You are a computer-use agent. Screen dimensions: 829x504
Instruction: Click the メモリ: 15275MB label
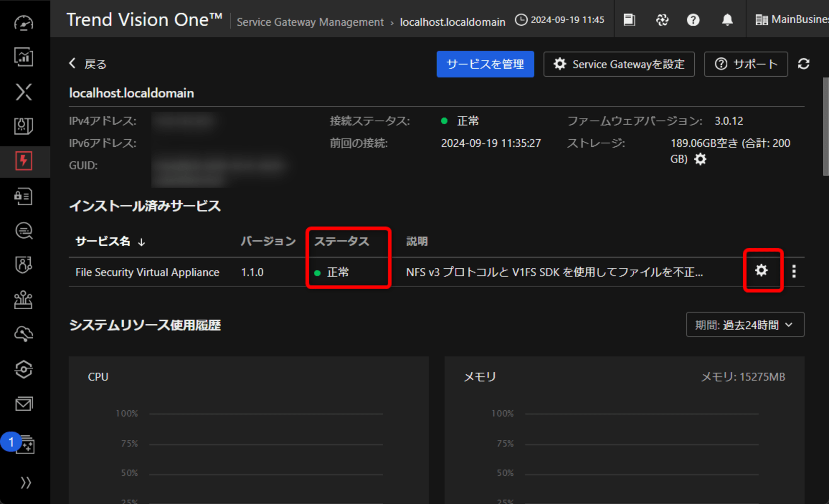click(x=743, y=377)
